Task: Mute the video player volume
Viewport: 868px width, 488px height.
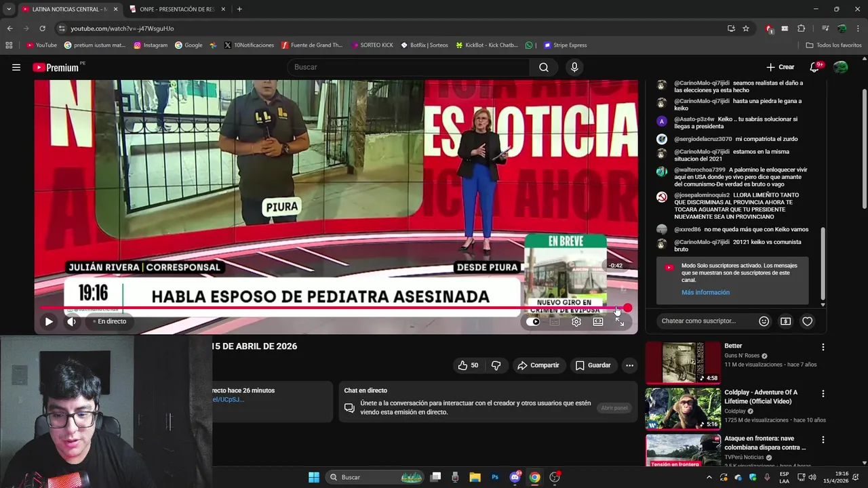Action: (71, 322)
